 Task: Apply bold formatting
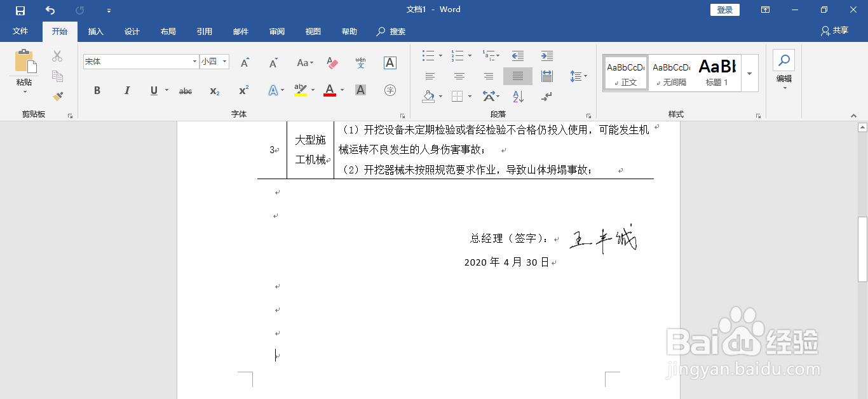97,90
